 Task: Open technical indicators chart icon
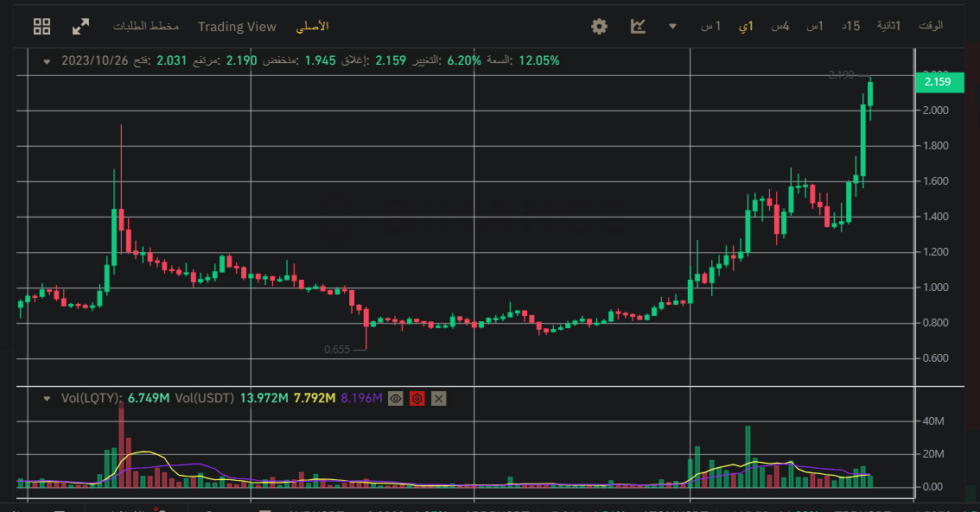click(x=638, y=26)
